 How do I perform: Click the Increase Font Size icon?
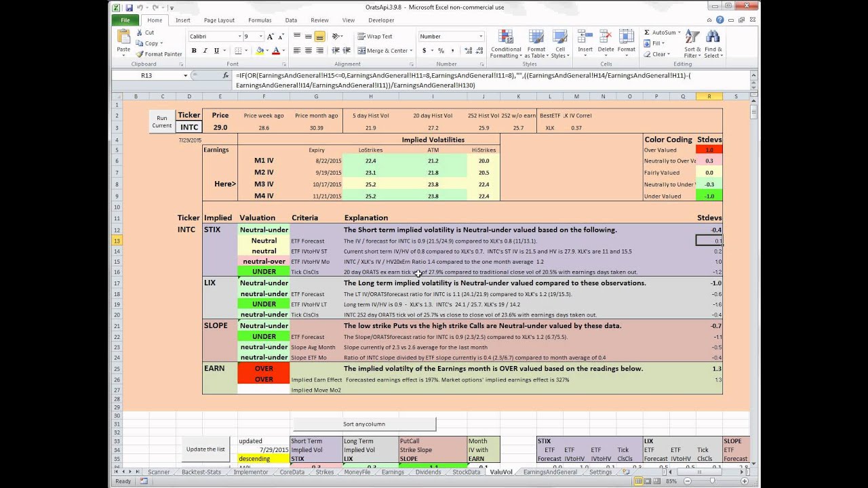(271, 37)
